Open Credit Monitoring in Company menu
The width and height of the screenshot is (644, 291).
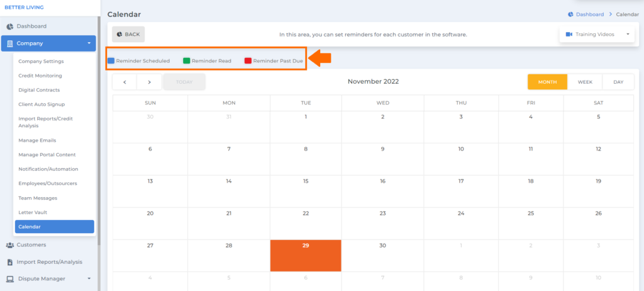[40, 76]
